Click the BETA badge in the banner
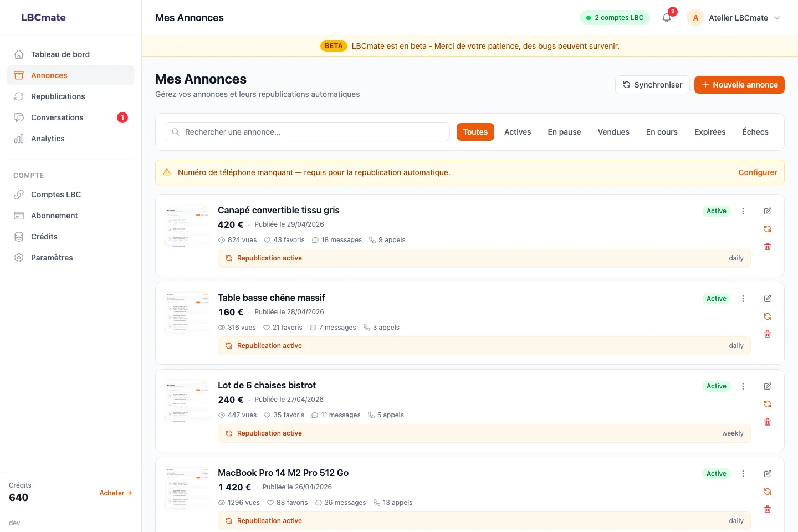The image size is (798, 532). tap(334, 46)
